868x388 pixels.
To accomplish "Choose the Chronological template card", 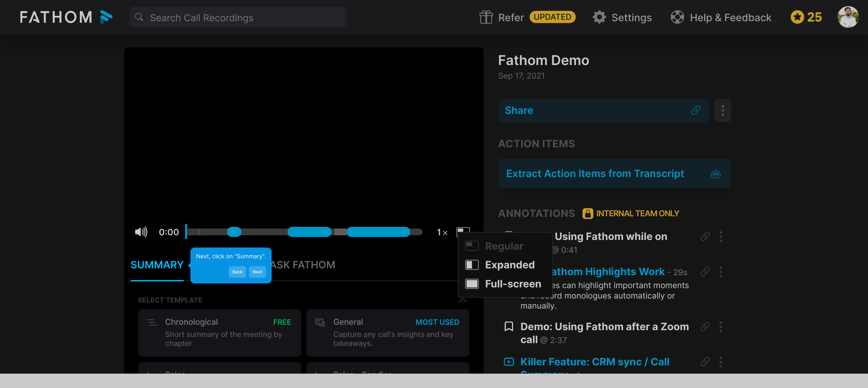I will (220, 333).
